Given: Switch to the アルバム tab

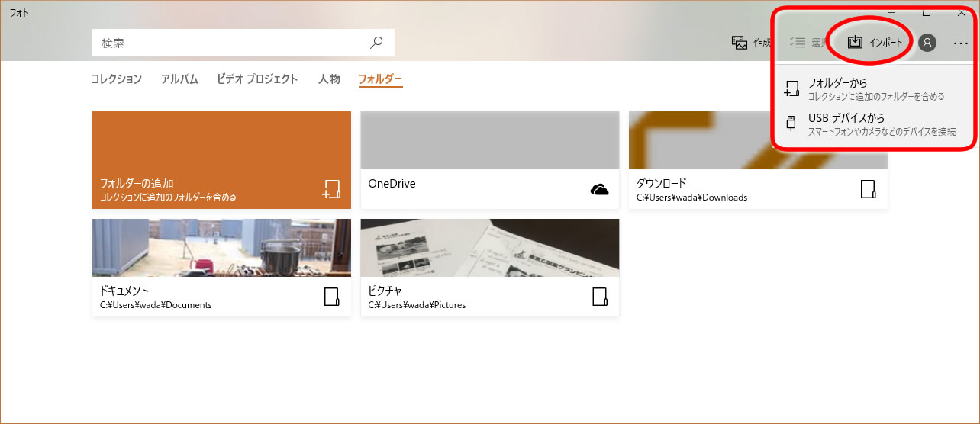Looking at the screenshot, I should pyautogui.click(x=179, y=79).
